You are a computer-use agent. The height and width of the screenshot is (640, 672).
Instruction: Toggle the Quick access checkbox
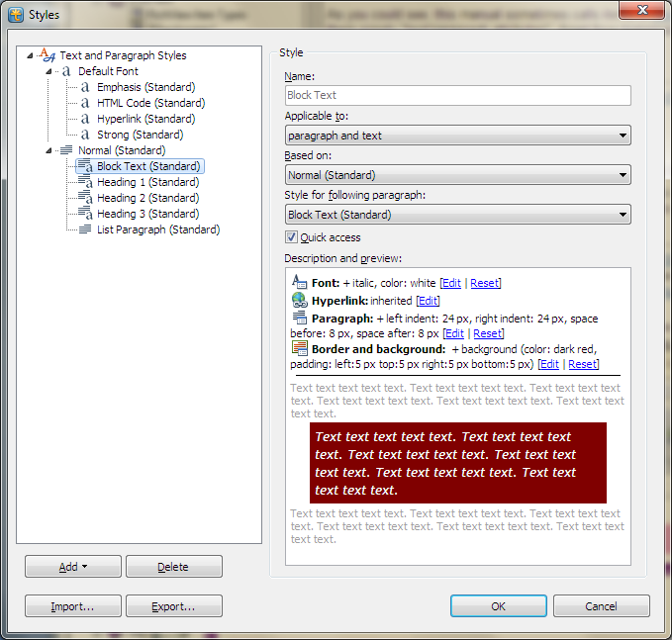tap(291, 237)
